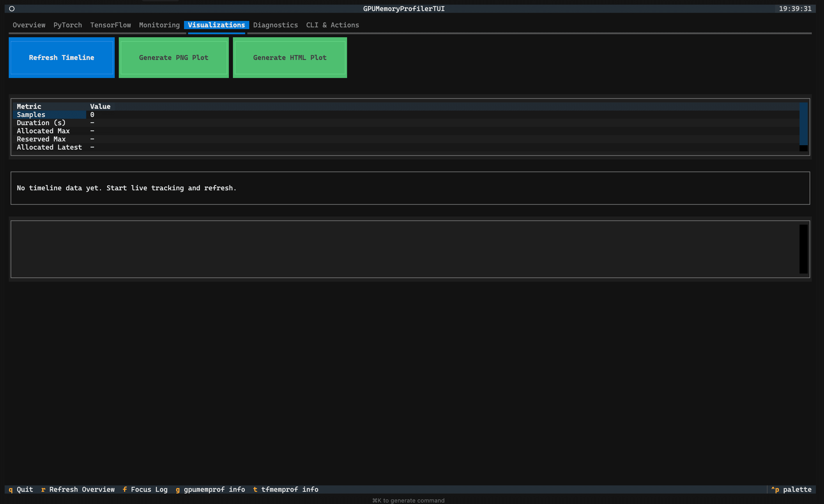Open tfmemprof info from footer
The width and height of the screenshot is (824, 504).
point(285,489)
